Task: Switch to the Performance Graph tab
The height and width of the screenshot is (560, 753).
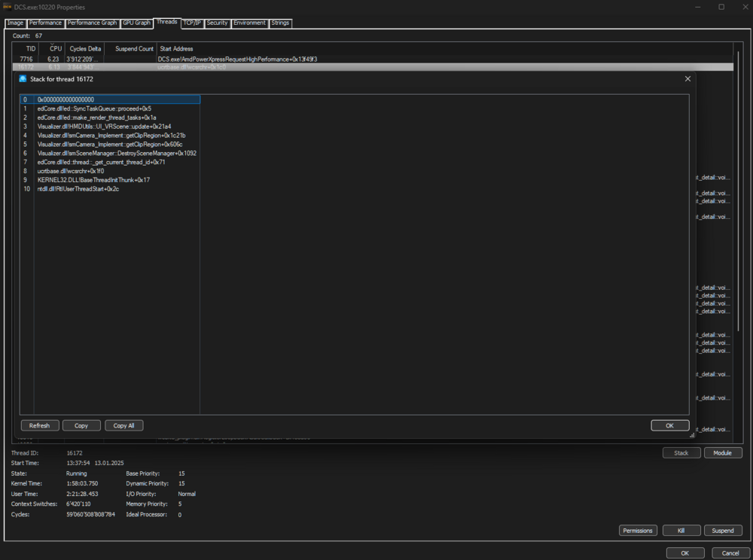Action: point(92,23)
